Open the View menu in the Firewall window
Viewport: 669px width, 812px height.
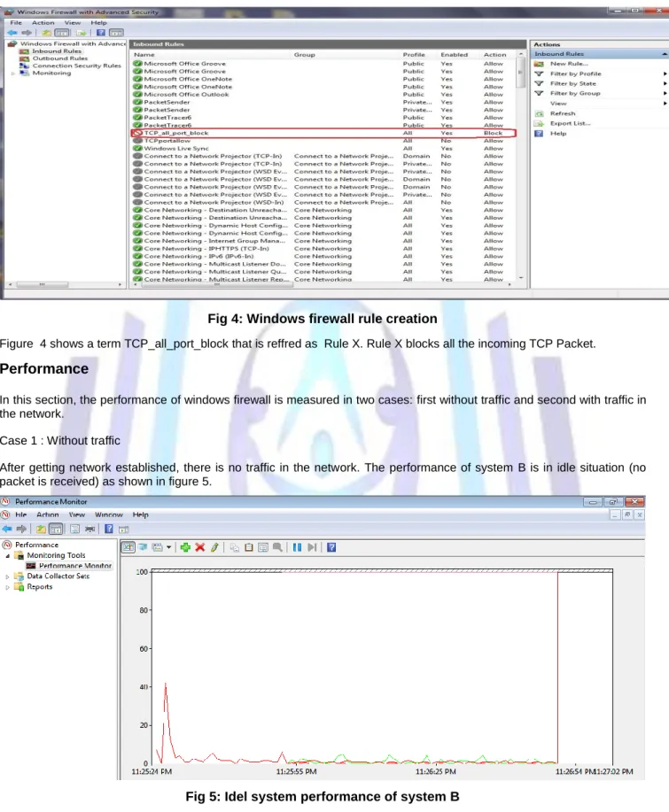(x=73, y=22)
